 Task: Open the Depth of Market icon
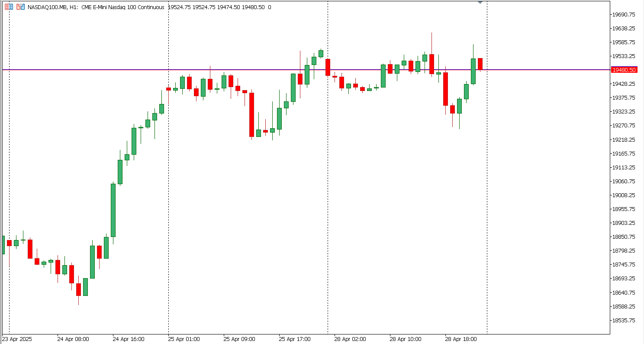pyautogui.click(x=9, y=7)
